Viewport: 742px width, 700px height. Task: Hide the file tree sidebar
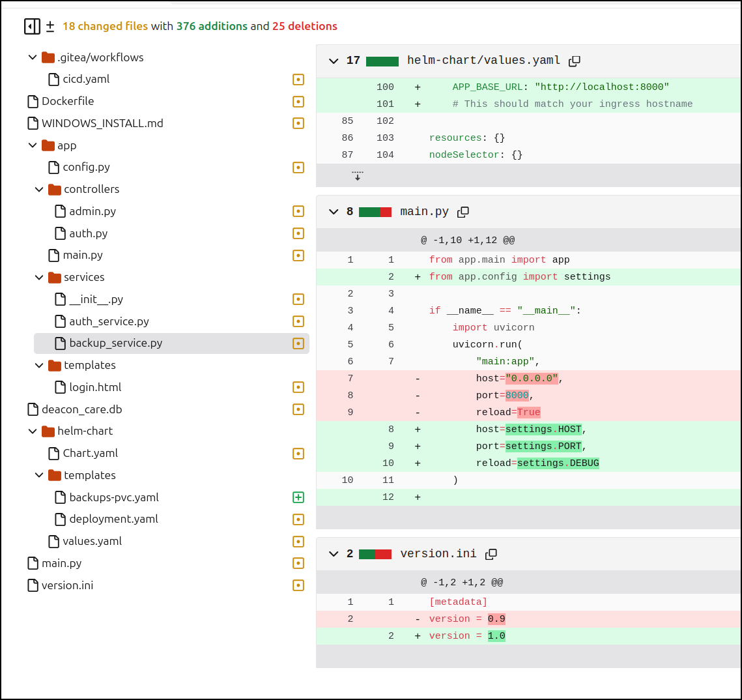(32, 27)
